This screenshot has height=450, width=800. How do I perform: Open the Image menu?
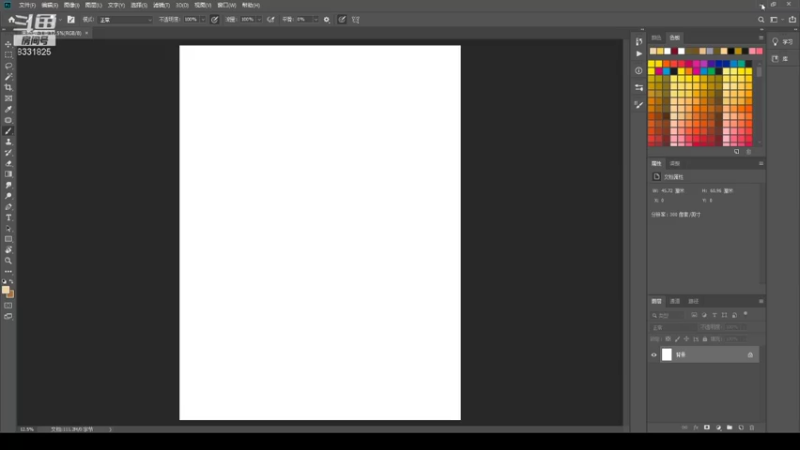tap(71, 5)
